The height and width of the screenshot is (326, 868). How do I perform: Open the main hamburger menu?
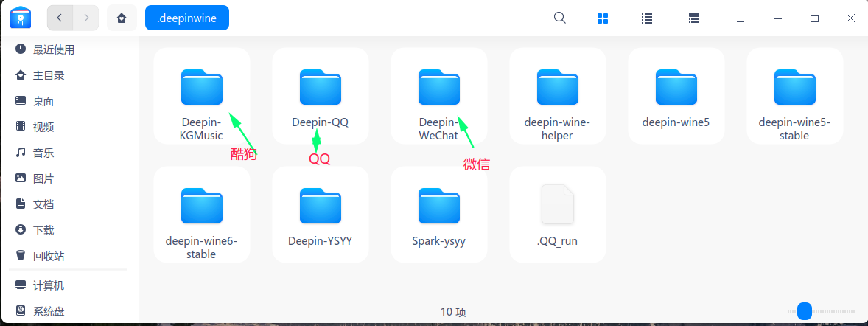(740, 18)
